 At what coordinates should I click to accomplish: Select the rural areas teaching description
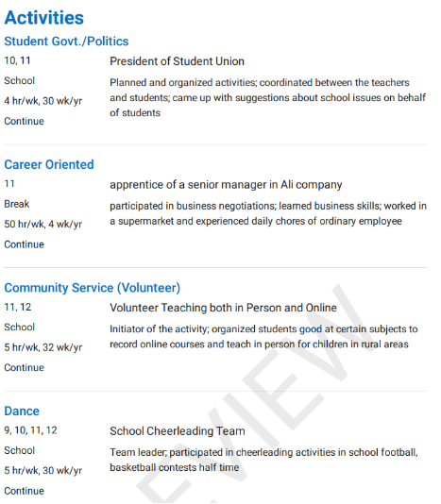[263, 337]
